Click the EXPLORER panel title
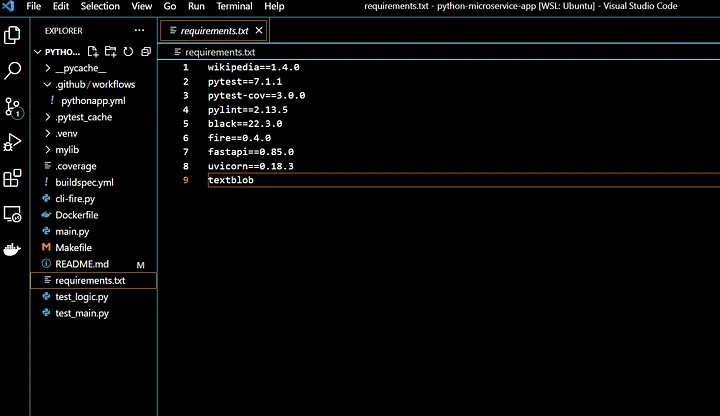720x416 pixels. click(64, 31)
